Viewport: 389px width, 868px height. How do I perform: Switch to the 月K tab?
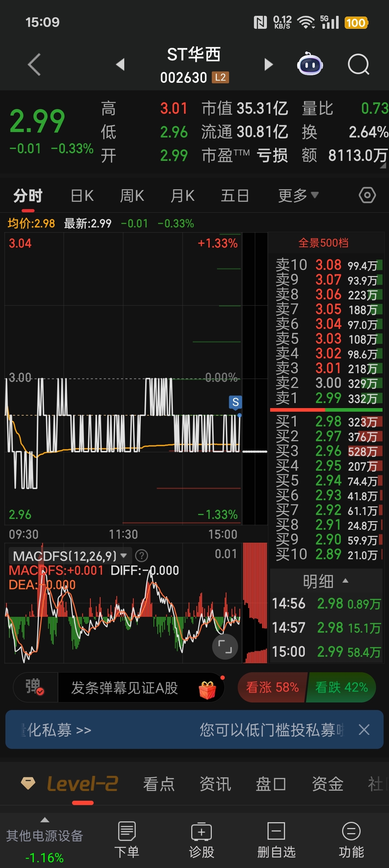[x=183, y=196]
